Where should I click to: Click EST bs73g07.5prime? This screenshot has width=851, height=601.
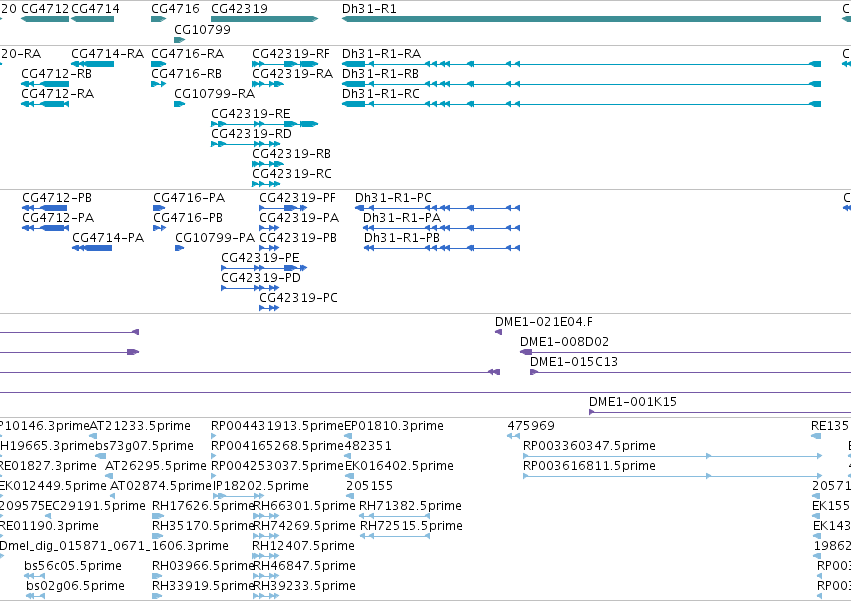pyautogui.click(x=144, y=446)
